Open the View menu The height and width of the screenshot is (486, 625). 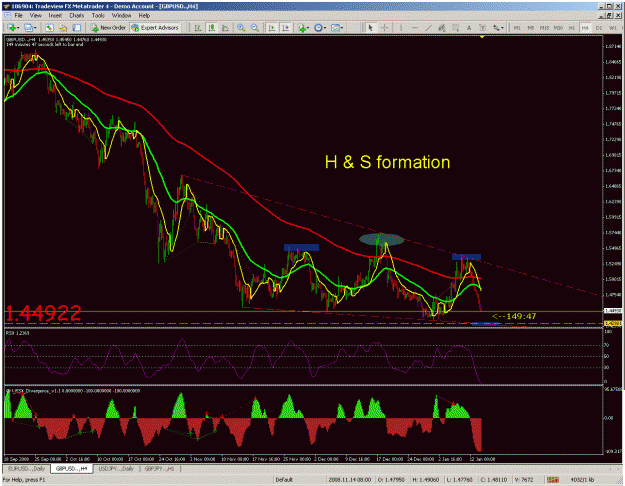pos(35,16)
